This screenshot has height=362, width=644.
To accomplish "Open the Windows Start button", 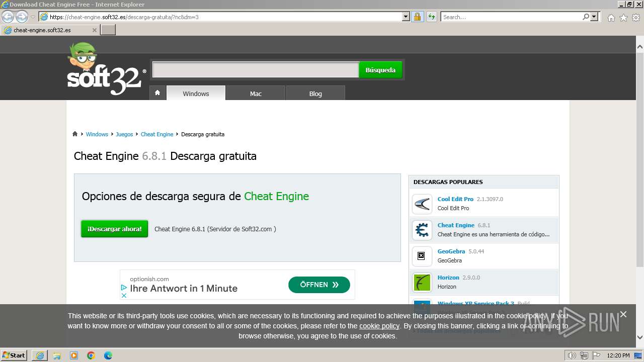I will 14,355.
